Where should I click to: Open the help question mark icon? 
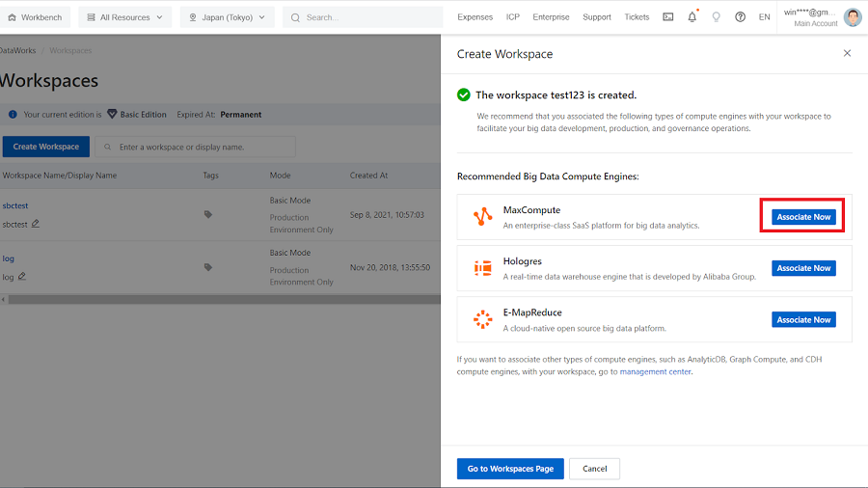coord(740,17)
